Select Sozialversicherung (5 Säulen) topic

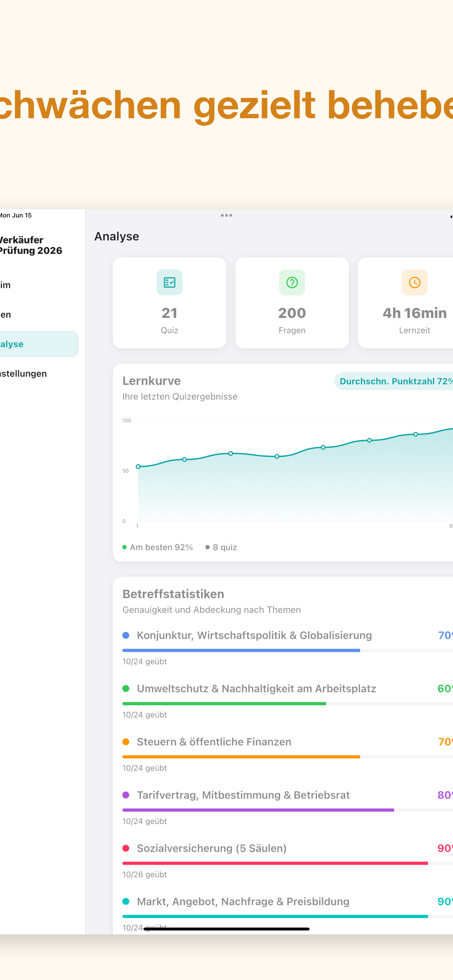(212, 848)
